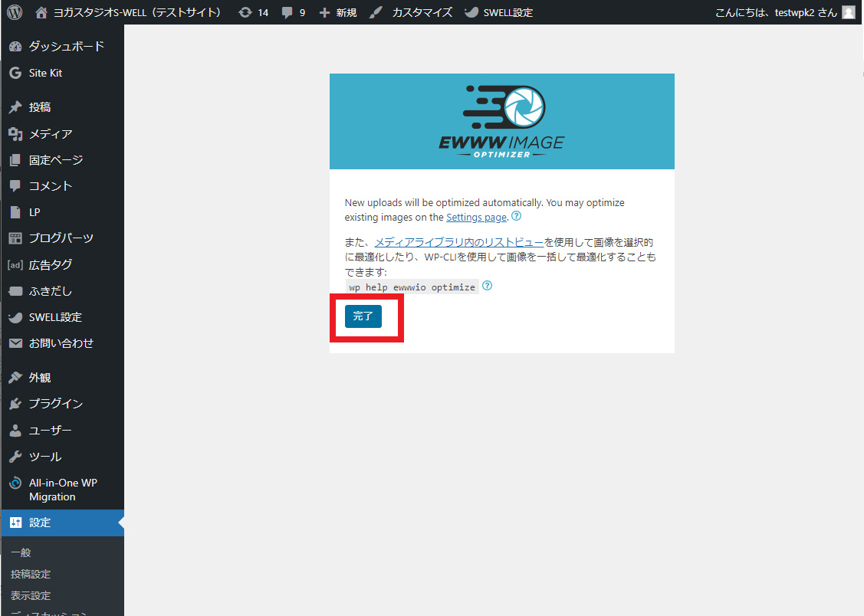This screenshot has height=616, width=864.
Task: Click the customize brush icon
Action: click(x=376, y=12)
